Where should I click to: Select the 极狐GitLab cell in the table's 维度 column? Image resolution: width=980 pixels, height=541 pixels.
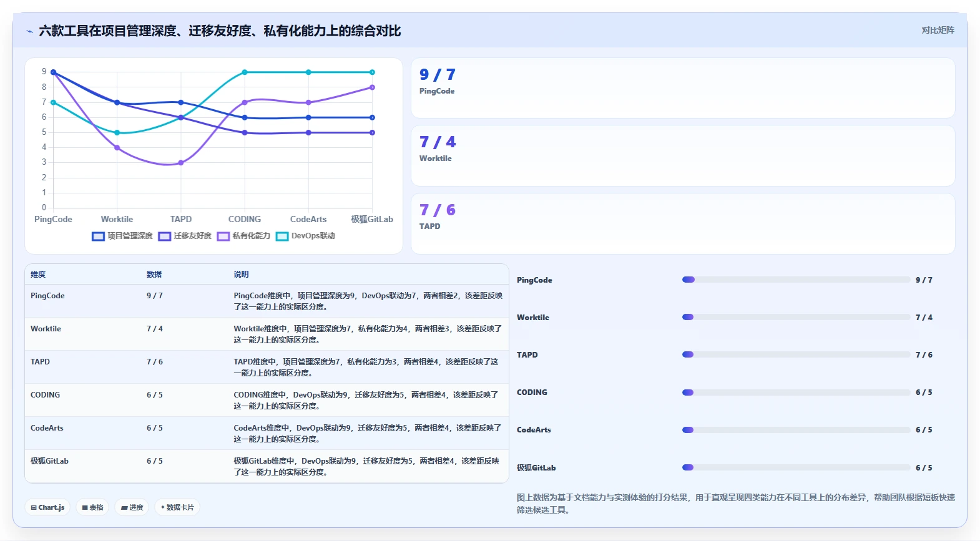coord(49,461)
